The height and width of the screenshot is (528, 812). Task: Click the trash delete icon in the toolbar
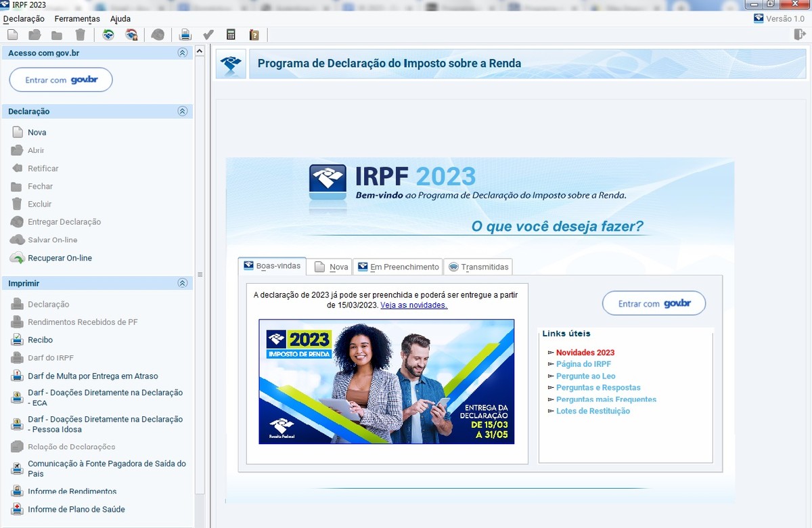pos(80,34)
